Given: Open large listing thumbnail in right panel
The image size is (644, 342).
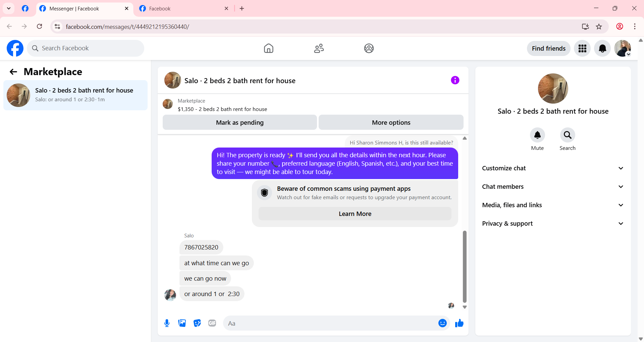Looking at the screenshot, I should [553, 89].
